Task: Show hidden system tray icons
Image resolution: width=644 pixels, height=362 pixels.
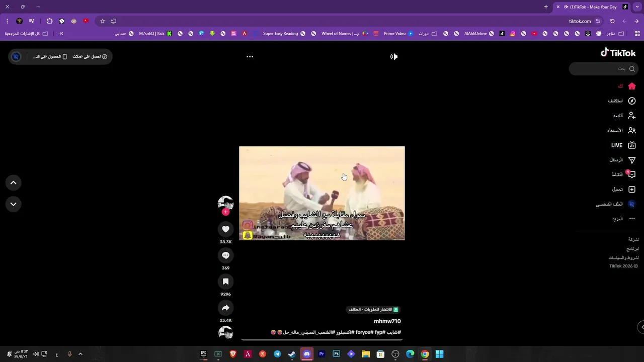Action: (80, 354)
